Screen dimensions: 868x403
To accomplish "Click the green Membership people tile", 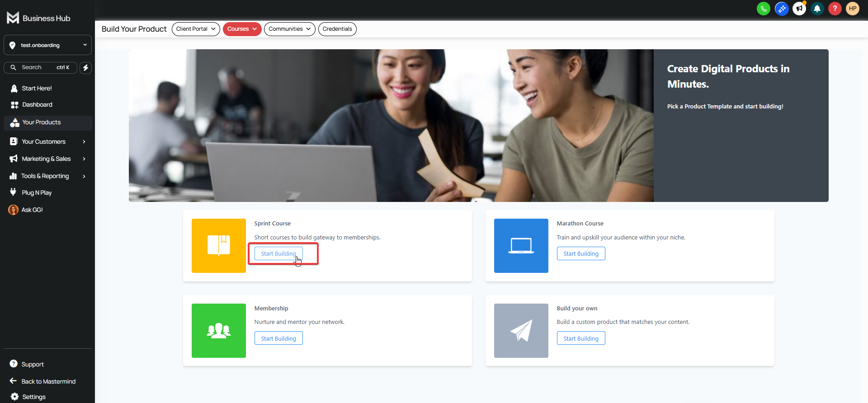I will click(x=219, y=331).
